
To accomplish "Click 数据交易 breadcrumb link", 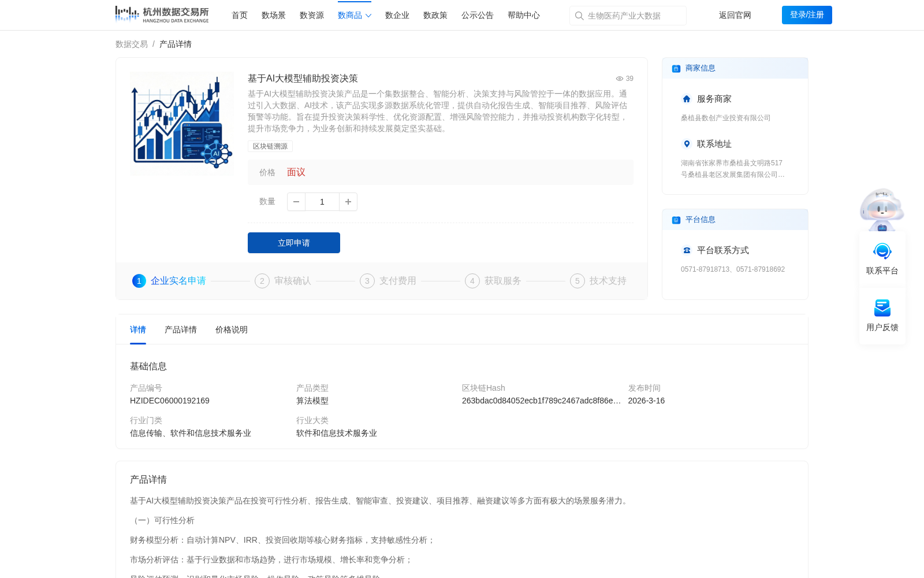I will click(132, 44).
